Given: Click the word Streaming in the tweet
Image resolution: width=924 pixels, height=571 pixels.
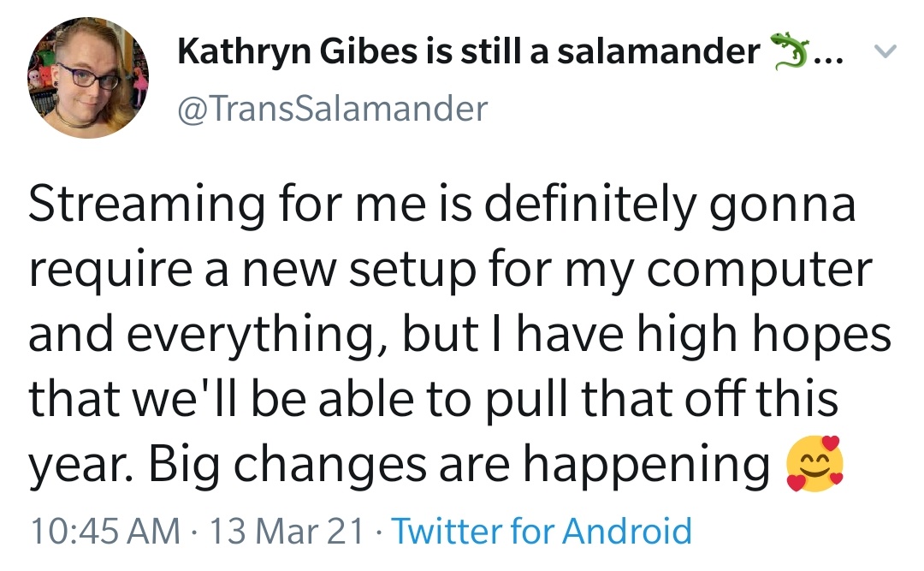Looking at the screenshot, I should pos(147,205).
